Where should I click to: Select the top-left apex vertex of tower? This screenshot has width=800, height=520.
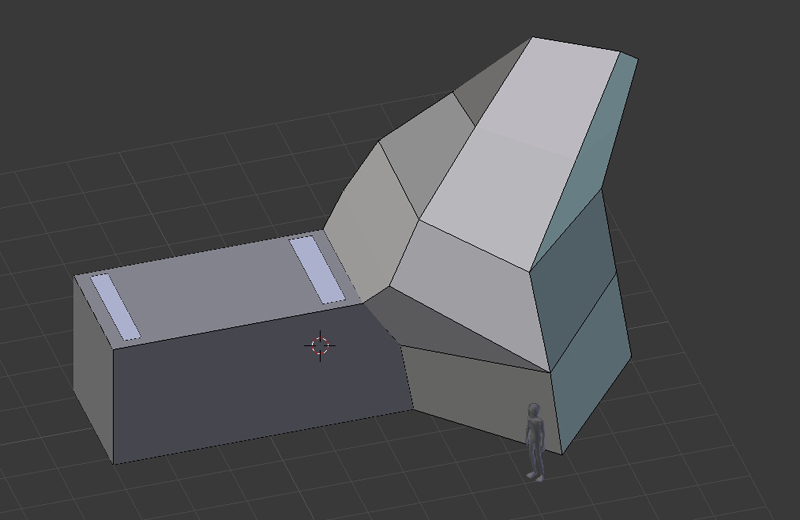pos(532,38)
